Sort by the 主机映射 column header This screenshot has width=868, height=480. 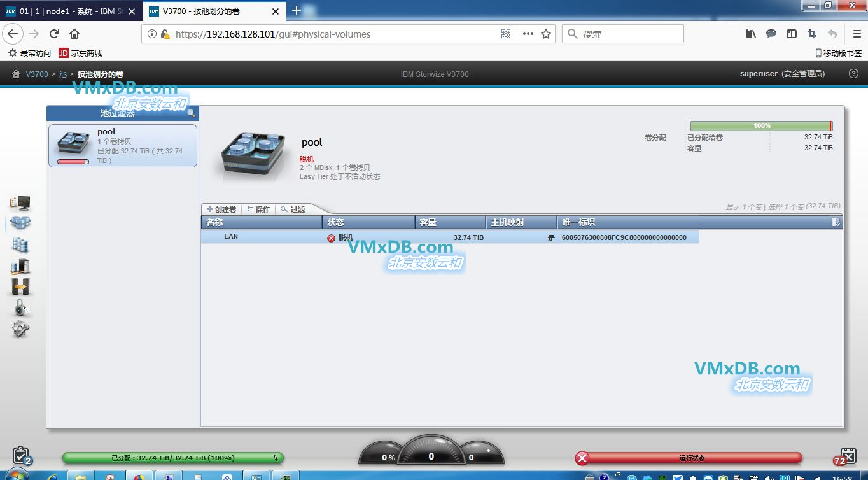[x=522, y=222]
